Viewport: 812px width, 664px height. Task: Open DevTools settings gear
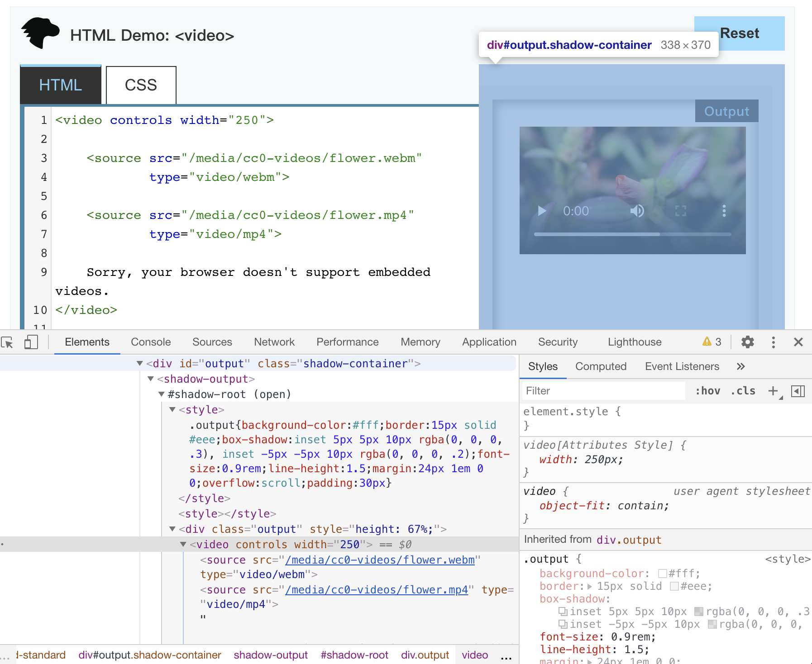747,342
